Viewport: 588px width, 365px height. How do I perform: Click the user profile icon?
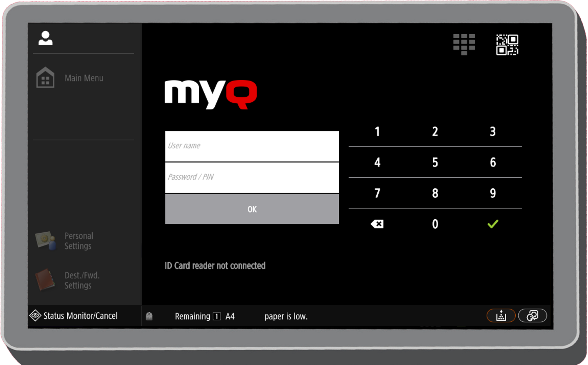46,38
